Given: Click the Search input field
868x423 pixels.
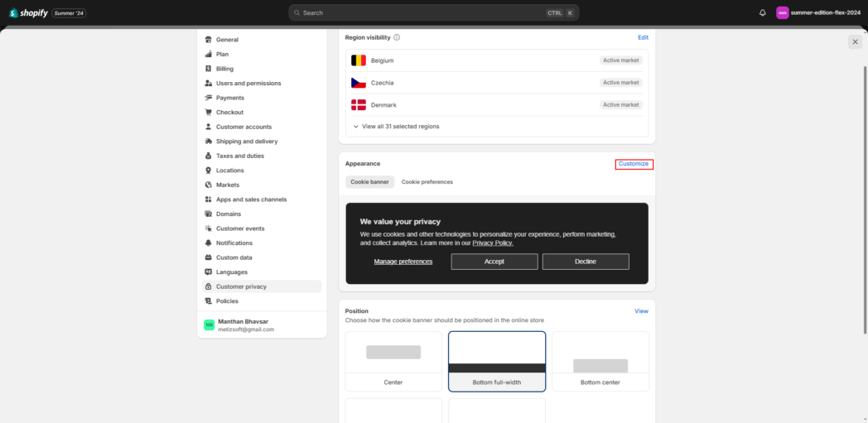Looking at the screenshot, I should point(433,12).
